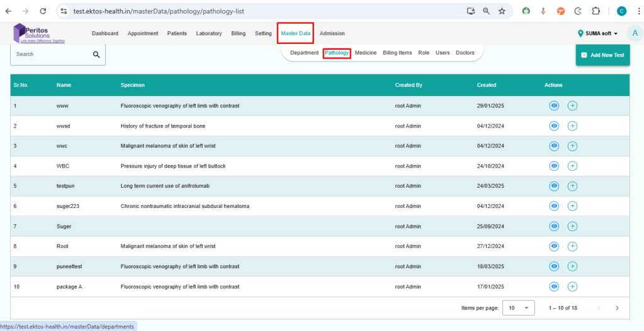Screen dimensions: 644x331
Task: Switch to the Doctors tab
Action: coord(465,53)
